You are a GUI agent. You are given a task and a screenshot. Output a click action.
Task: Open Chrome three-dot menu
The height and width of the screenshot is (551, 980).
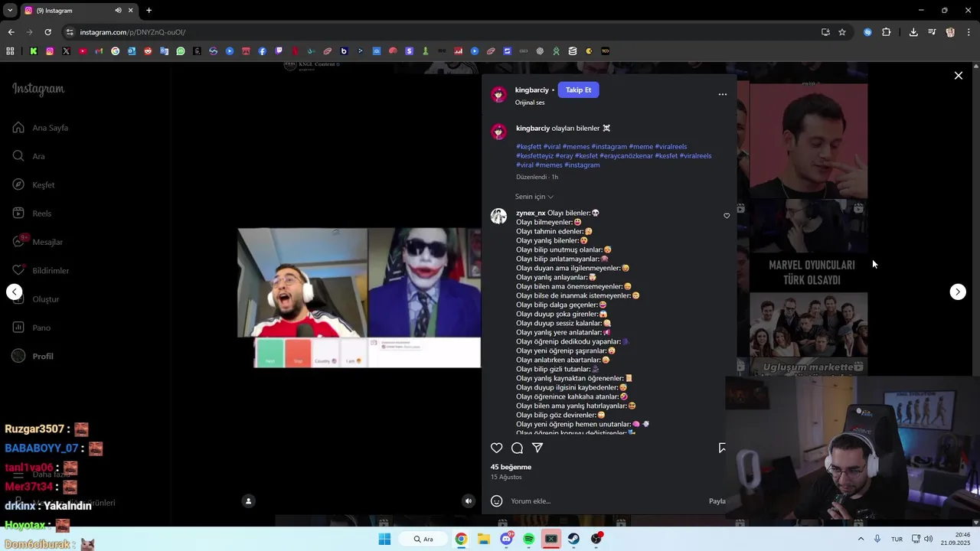(969, 32)
